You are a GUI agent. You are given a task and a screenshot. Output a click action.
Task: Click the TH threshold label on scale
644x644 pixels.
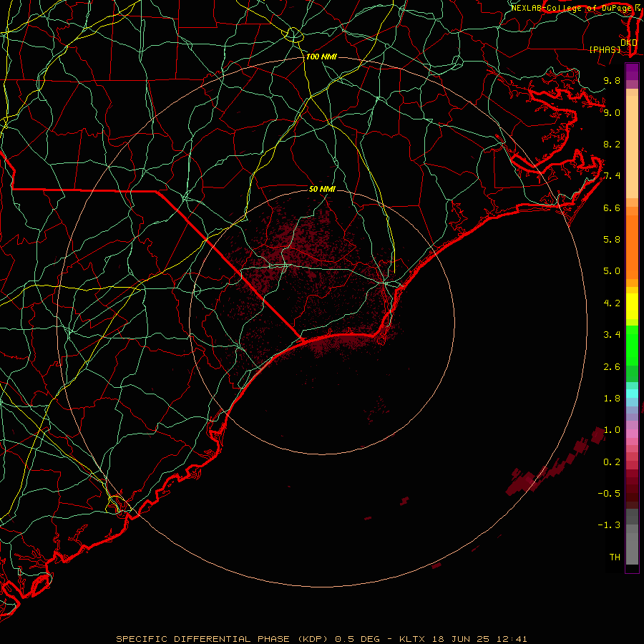coord(615,557)
